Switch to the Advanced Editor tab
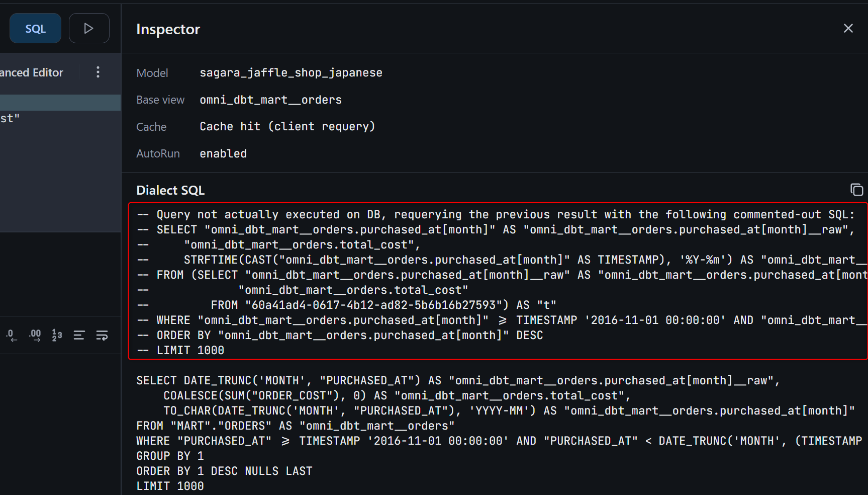Screen dimensions: 868x495 pos(32,72)
